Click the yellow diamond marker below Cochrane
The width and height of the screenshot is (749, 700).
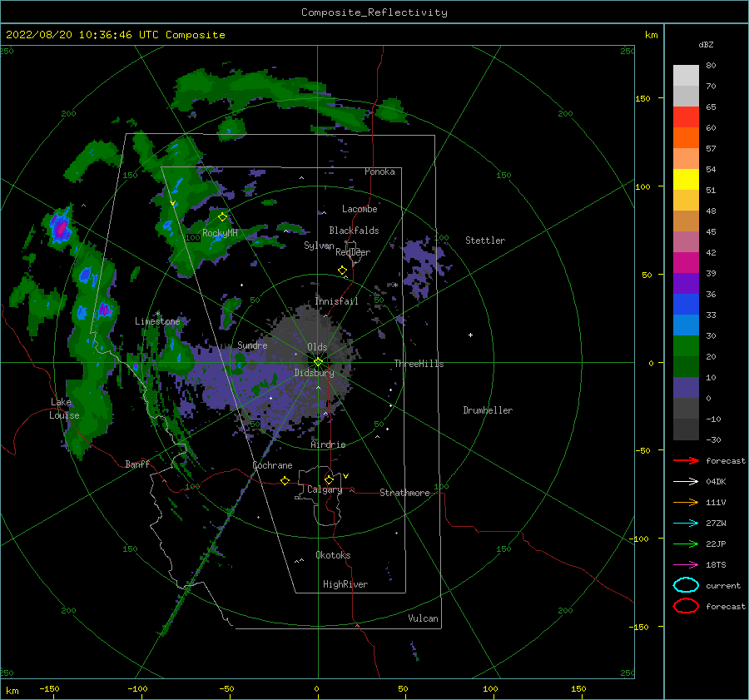[x=285, y=481]
